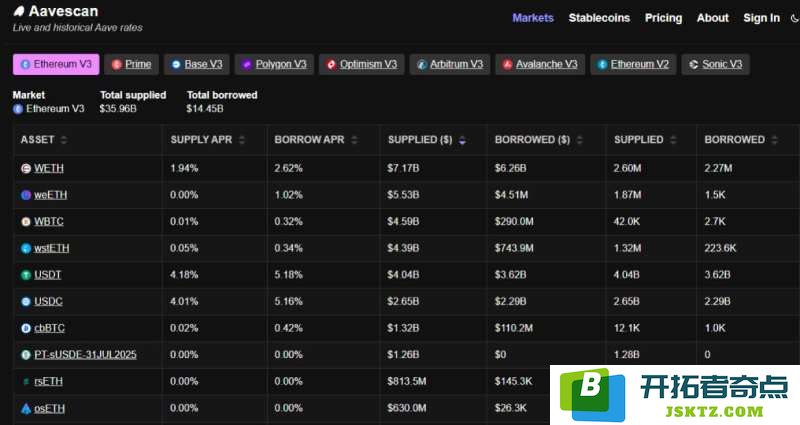Image resolution: width=800 pixels, height=425 pixels.
Task: Click WETH supplied value $7.17B
Action: (x=403, y=168)
